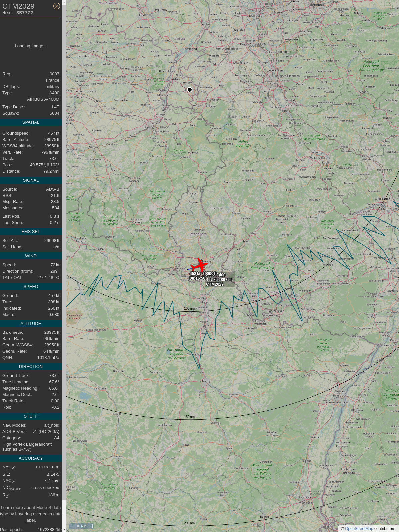
Task: Click the NACp accuracy data label
Action: coord(9,467)
